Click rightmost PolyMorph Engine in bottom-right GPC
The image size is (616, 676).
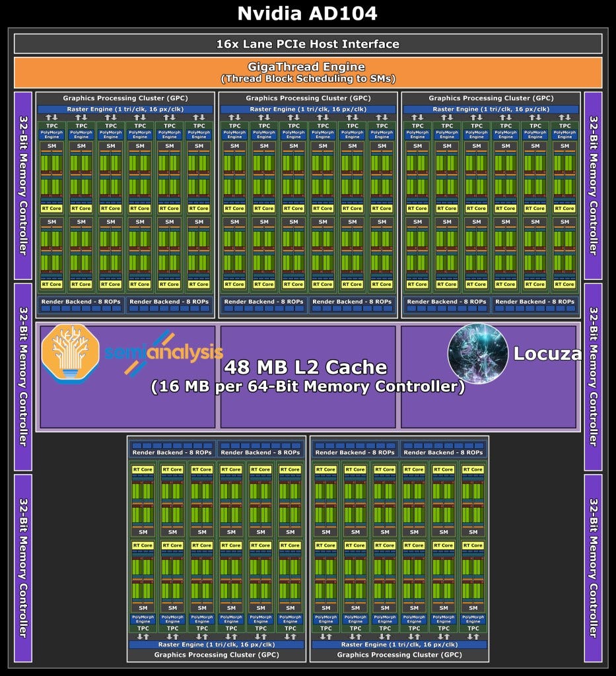click(473, 619)
